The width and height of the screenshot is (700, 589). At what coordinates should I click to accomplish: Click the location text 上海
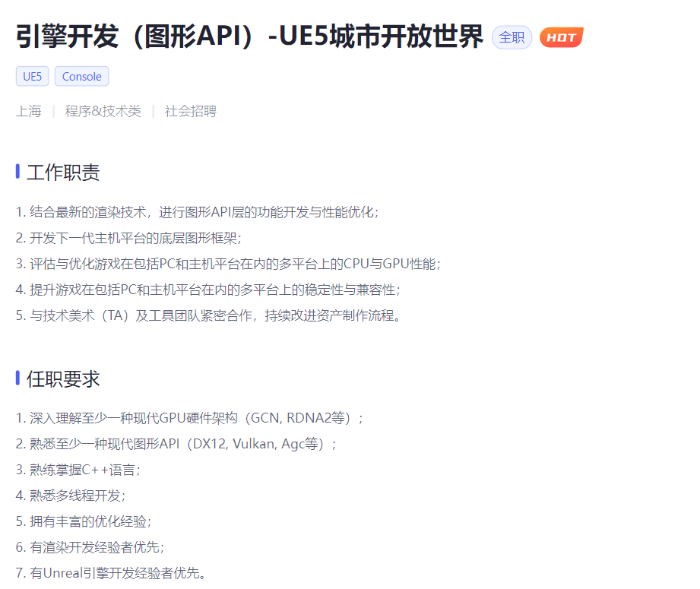(x=29, y=111)
